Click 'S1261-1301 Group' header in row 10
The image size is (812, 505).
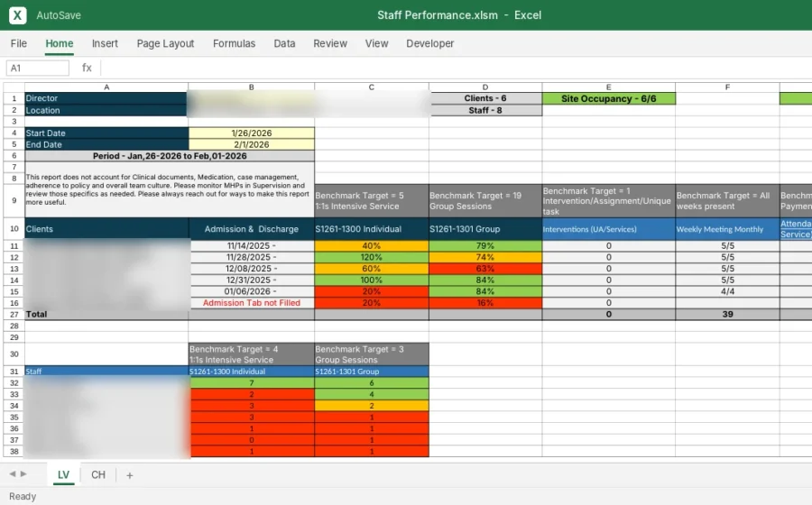pos(485,229)
